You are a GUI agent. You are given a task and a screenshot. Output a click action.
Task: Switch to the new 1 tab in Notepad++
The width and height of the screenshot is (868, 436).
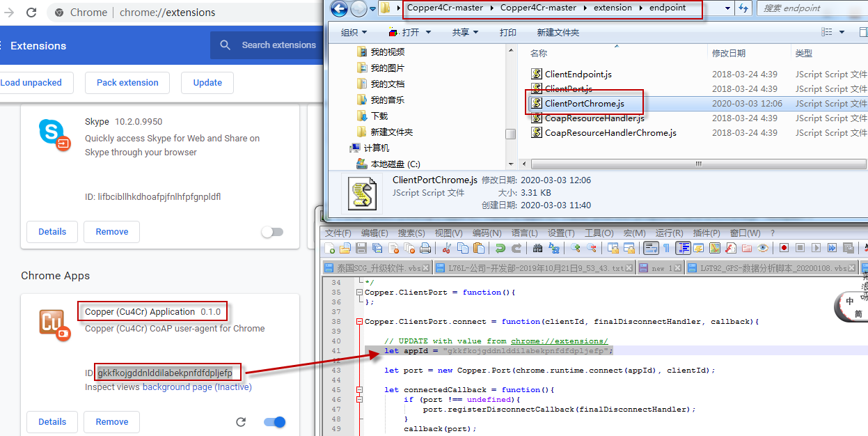pyautogui.click(x=660, y=268)
